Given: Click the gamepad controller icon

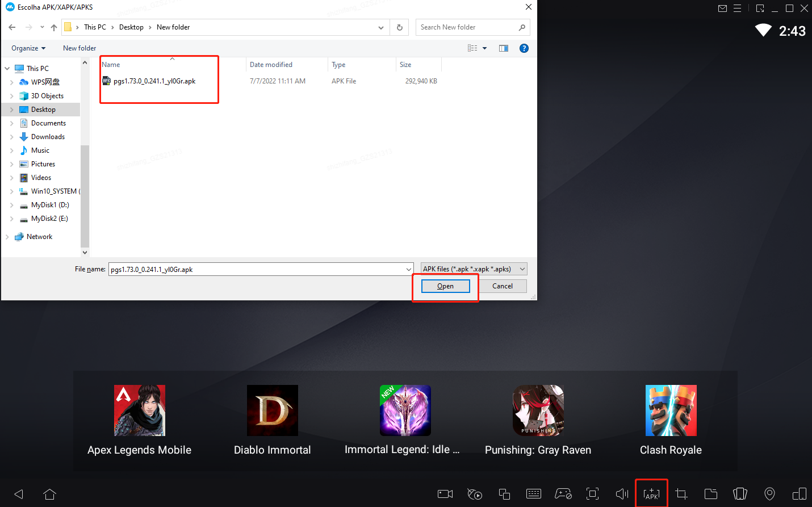Looking at the screenshot, I should tap(563, 494).
